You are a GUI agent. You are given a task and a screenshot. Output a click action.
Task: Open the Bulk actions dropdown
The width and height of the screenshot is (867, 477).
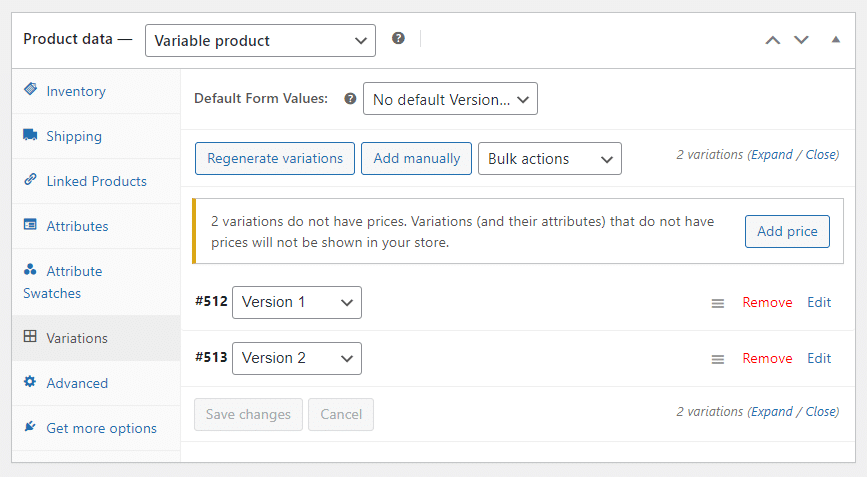point(550,159)
